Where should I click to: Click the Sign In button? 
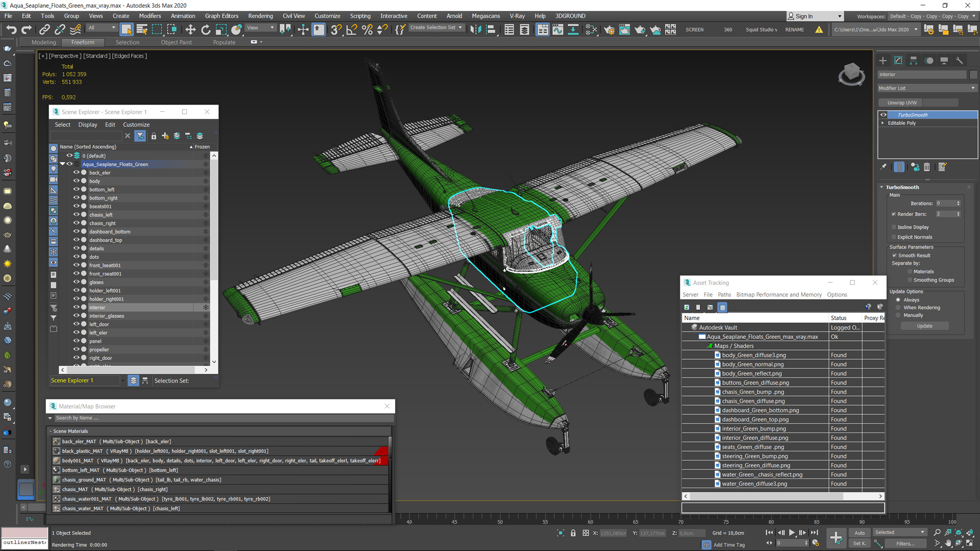[x=814, y=16]
